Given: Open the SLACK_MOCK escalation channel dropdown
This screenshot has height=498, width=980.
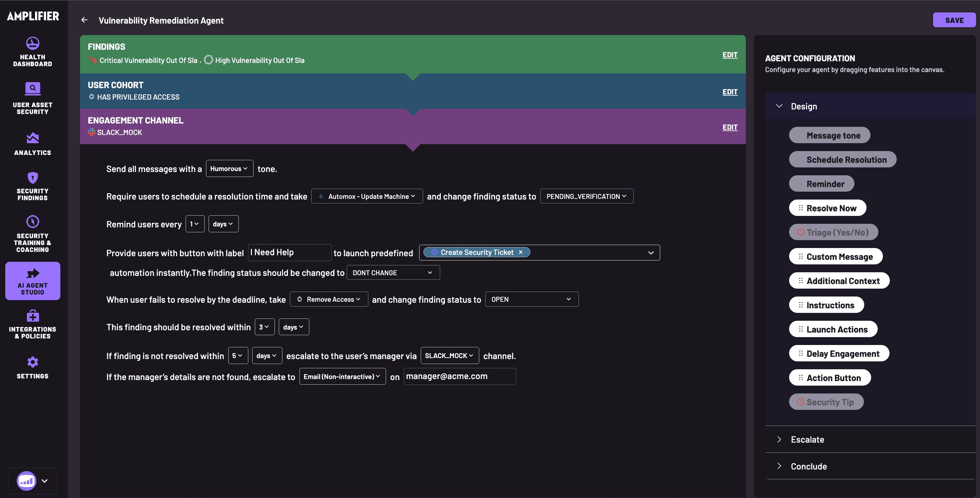Looking at the screenshot, I should click(449, 355).
